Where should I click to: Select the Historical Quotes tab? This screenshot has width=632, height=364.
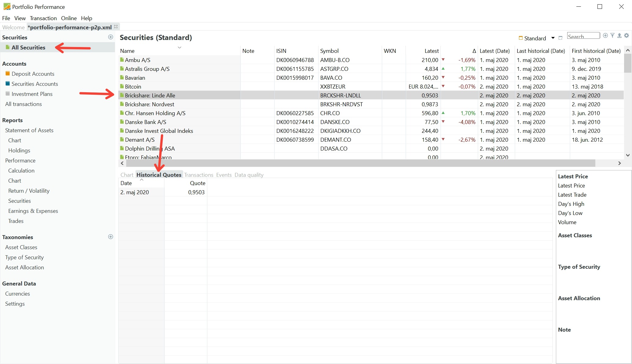(159, 175)
